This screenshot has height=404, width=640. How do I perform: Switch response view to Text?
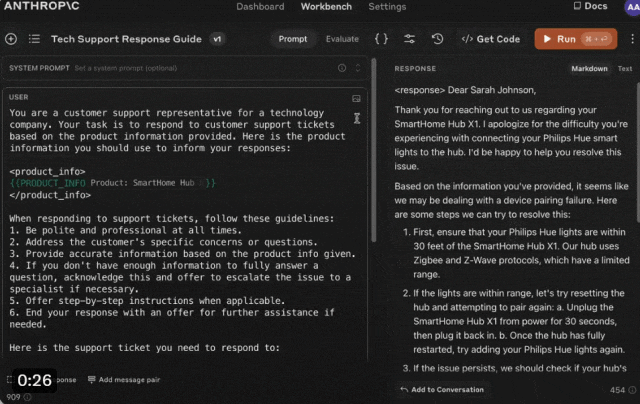(x=625, y=68)
